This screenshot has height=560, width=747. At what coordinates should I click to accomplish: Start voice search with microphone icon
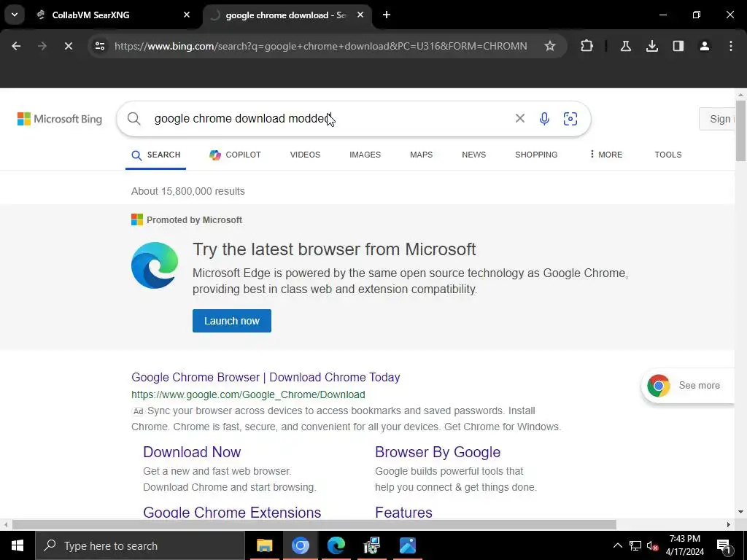tap(544, 119)
